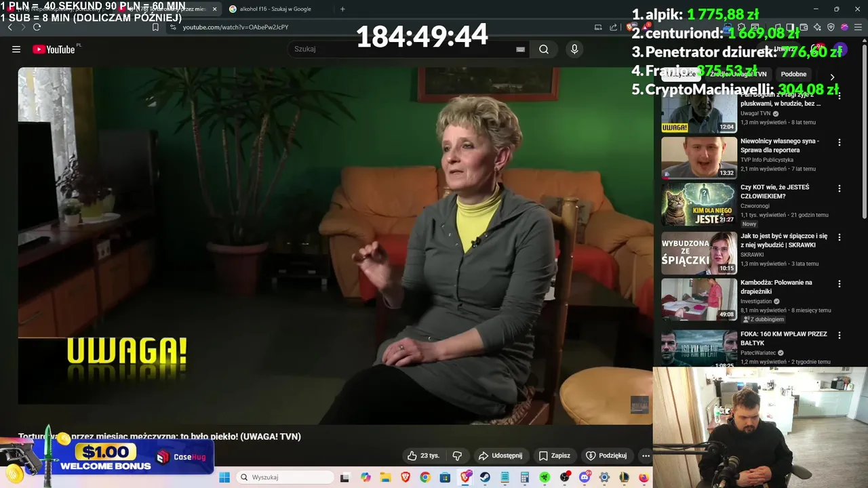Open SKRAWKI channel name link
Screen dimensions: 868x488
pyautogui.click(x=752, y=255)
